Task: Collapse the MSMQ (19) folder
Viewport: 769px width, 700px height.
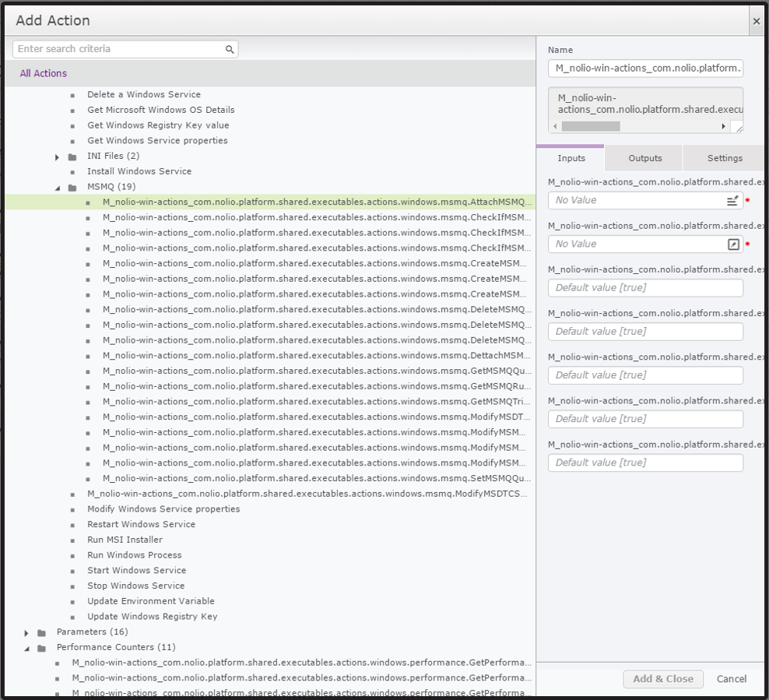Action: pos(57,188)
